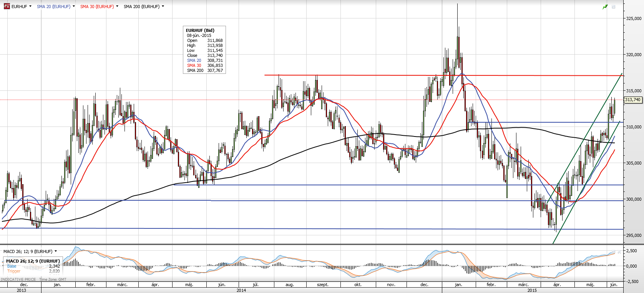Open the SMA 20 (EURHUF) dropdown
Image resolution: width=644 pixels, height=293 pixels.
[x=74, y=7]
